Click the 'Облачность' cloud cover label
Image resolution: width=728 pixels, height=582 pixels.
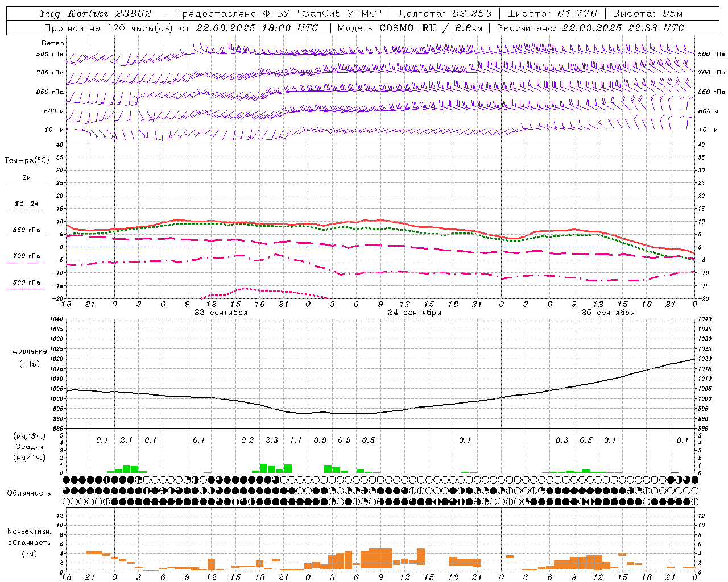[29, 493]
